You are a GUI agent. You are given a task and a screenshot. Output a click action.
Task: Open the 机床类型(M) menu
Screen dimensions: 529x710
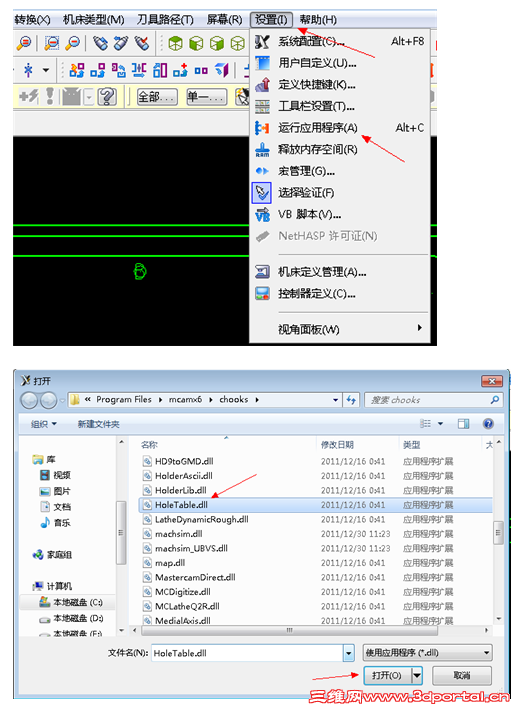pyautogui.click(x=93, y=19)
